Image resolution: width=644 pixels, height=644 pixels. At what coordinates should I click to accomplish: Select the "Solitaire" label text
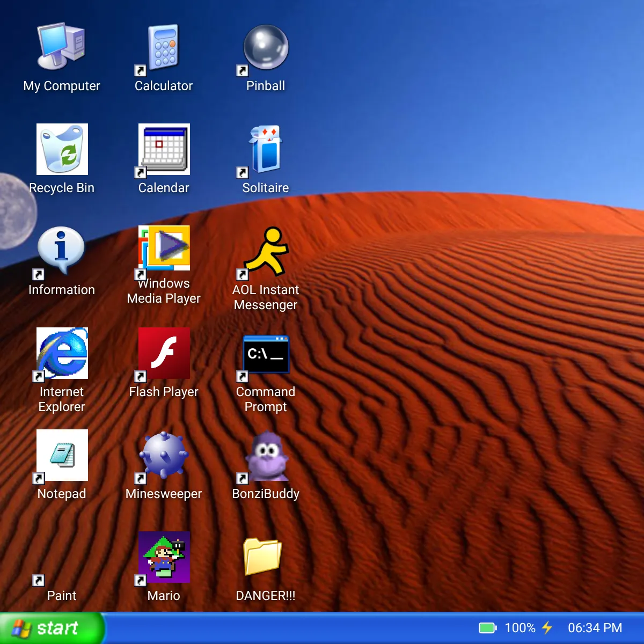[266, 188]
